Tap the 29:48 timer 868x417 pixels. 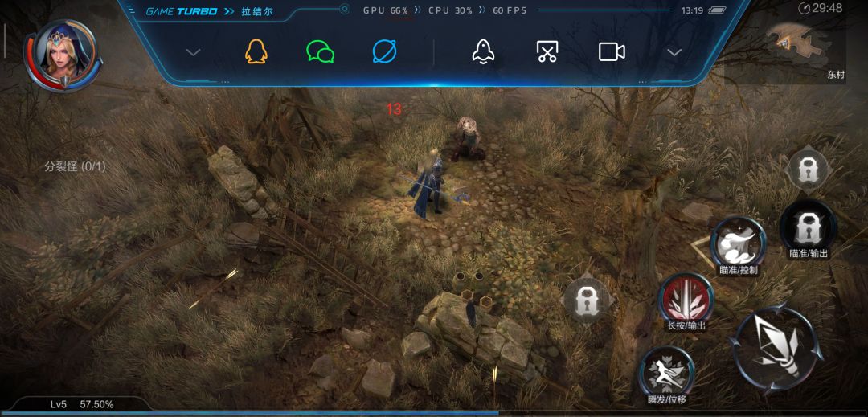tap(821, 8)
